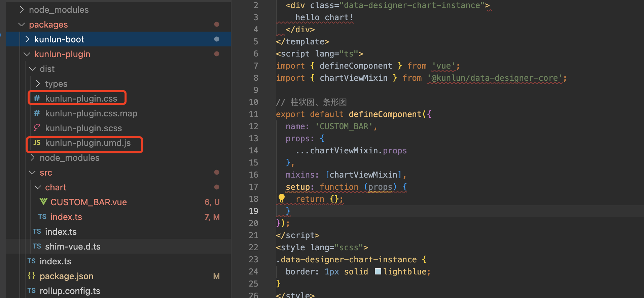Click the Vue icon of CUSTOM_BAR.vue
The image size is (644, 298).
43,202
